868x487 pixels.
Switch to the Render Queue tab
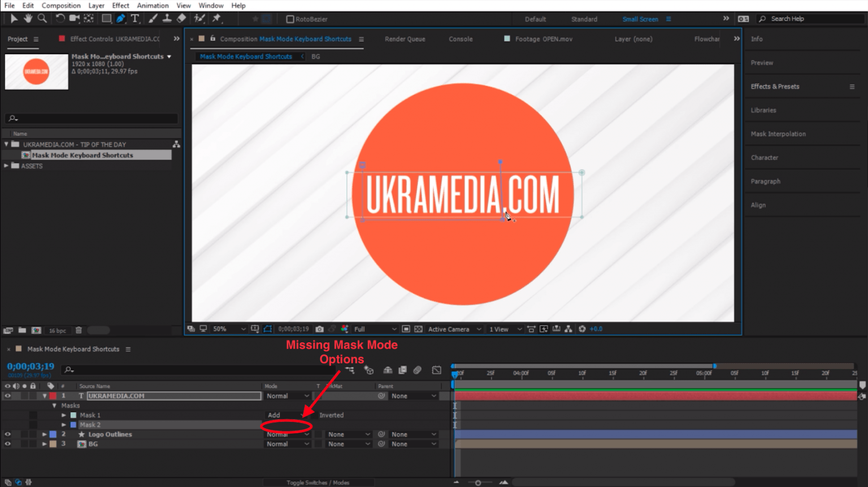tap(405, 39)
